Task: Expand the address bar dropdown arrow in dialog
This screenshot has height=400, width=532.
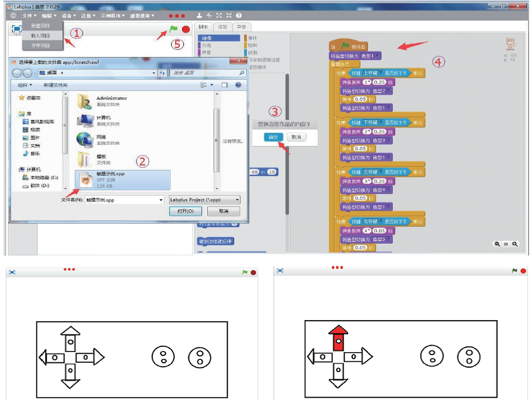Action: (x=154, y=73)
